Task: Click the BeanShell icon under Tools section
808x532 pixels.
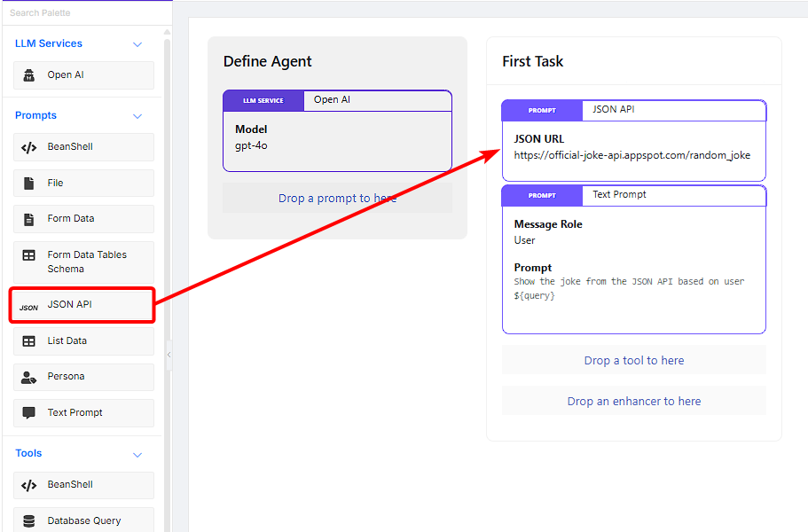Action: point(29,485)
